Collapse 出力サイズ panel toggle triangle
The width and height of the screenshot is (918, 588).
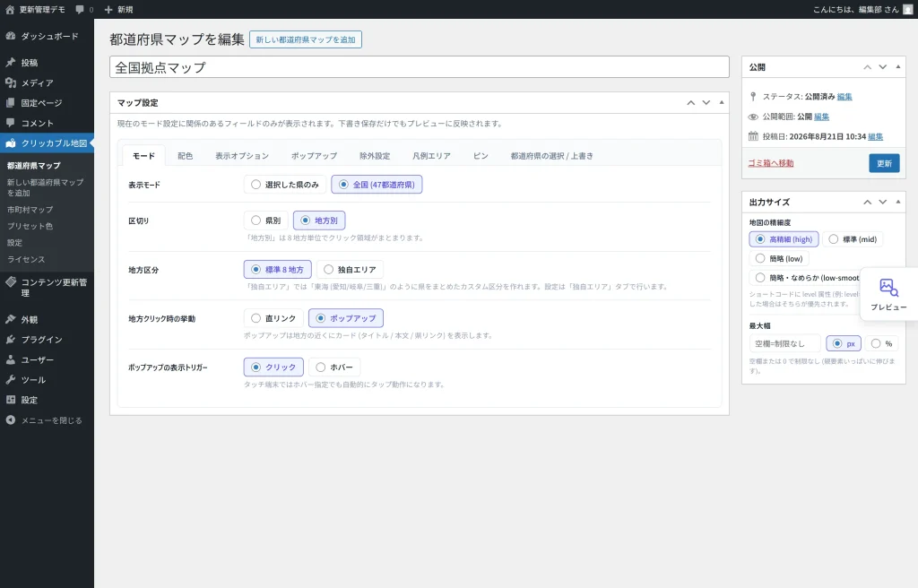pyautogui.click(x=897, y=202)
